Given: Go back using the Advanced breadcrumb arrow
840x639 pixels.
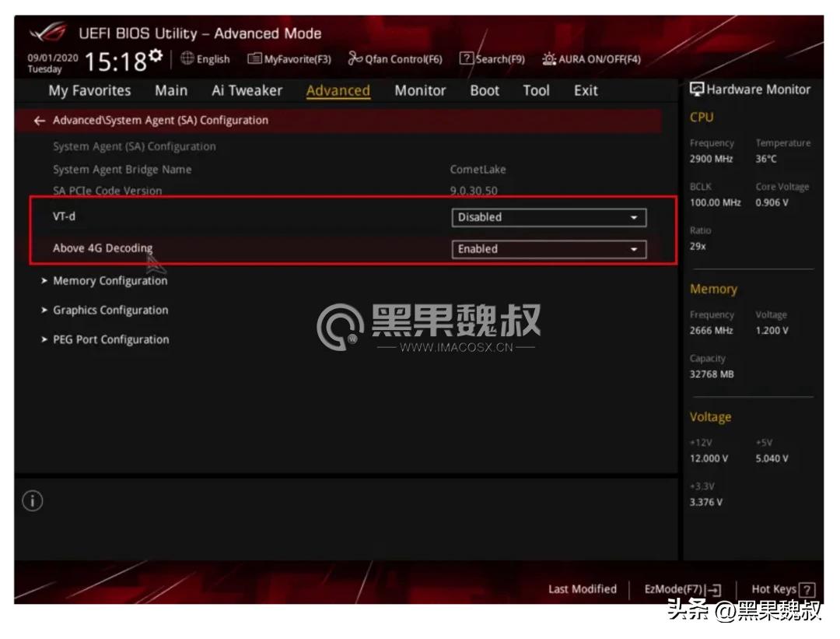Looking at the screenshot, I should [39, 120].
